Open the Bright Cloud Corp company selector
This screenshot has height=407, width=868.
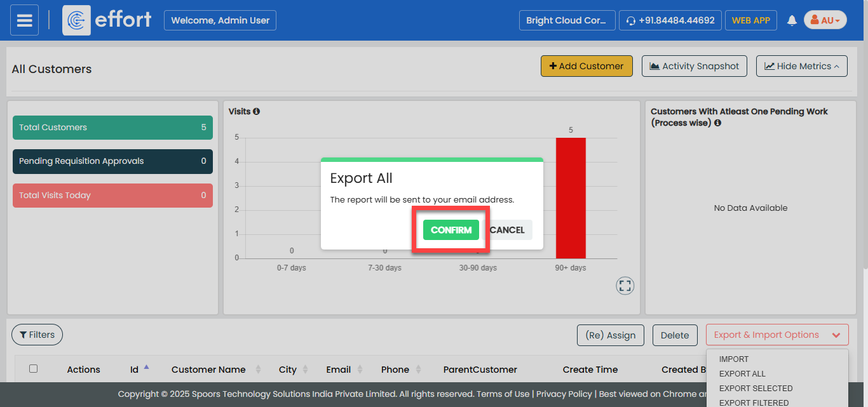567,20
